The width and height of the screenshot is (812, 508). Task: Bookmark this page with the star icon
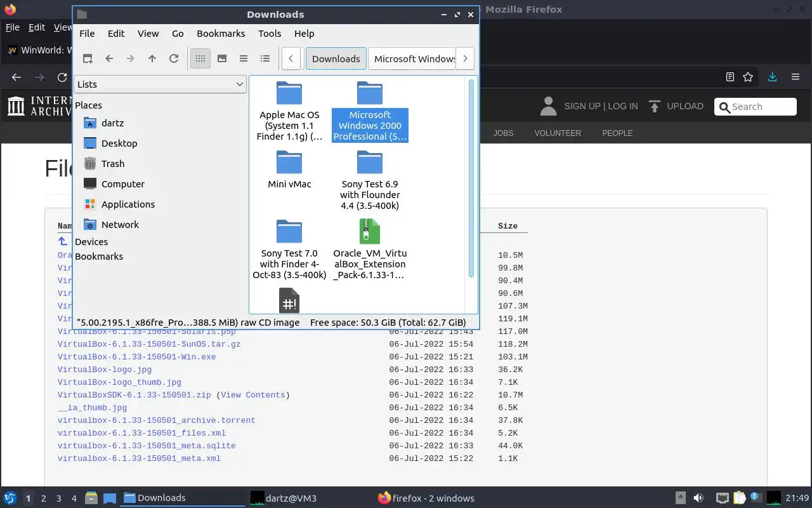(748, 77)
